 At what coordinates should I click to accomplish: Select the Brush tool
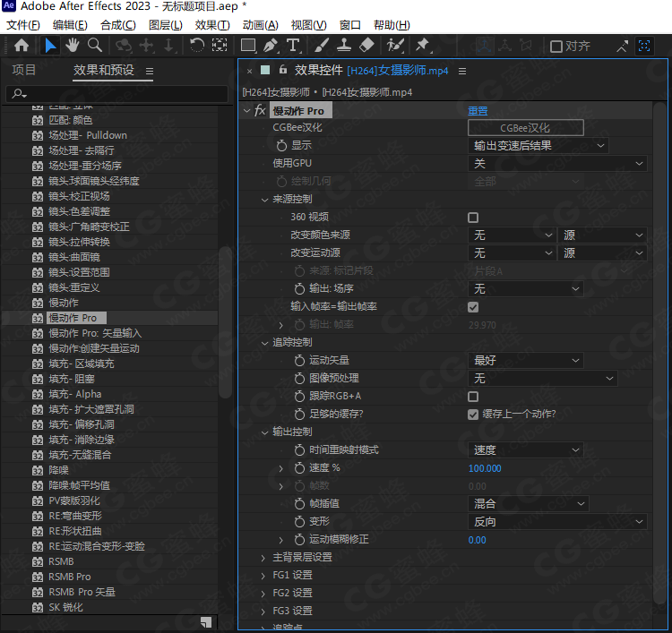(322, 46)
